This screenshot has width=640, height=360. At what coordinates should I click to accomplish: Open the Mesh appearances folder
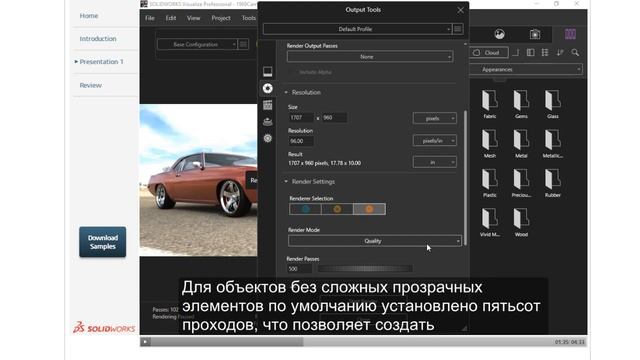pos(490,144)
